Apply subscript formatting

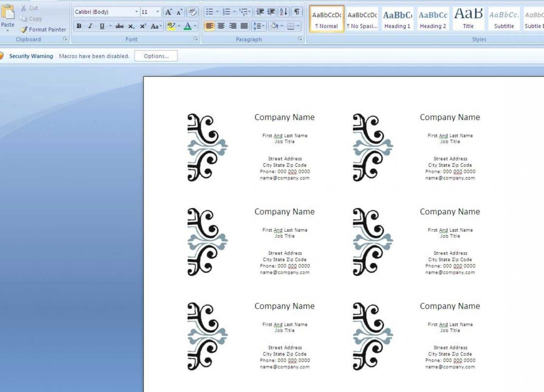(x=131, y=26)
